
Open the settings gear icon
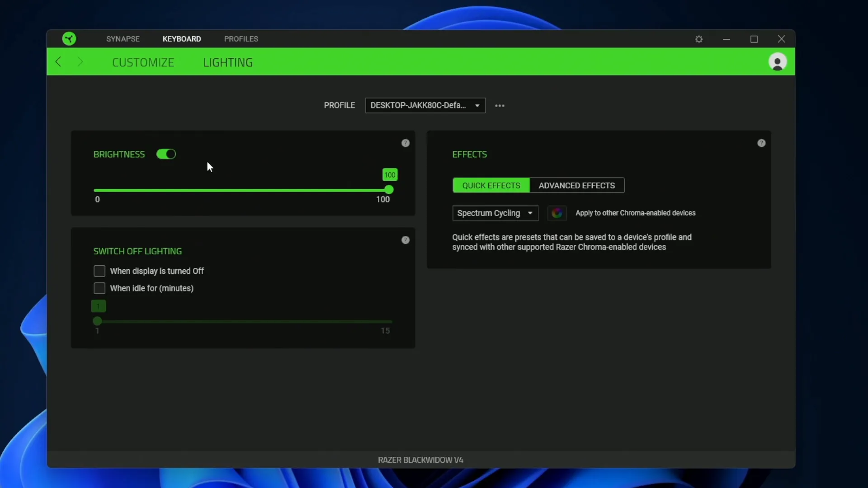(x=699, y=39)
